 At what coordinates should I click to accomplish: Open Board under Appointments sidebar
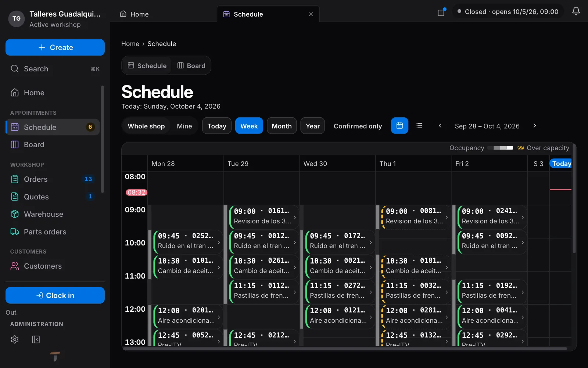tap(52, 145)
